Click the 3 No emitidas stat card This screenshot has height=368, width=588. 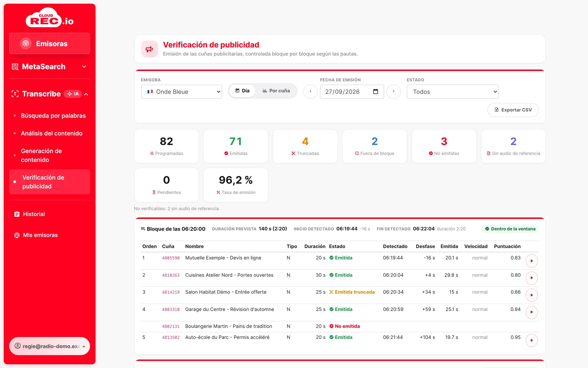tap(444, 146)
